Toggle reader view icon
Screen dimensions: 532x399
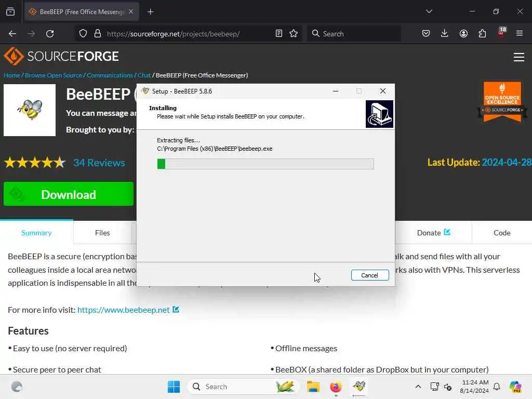point(279,34)
